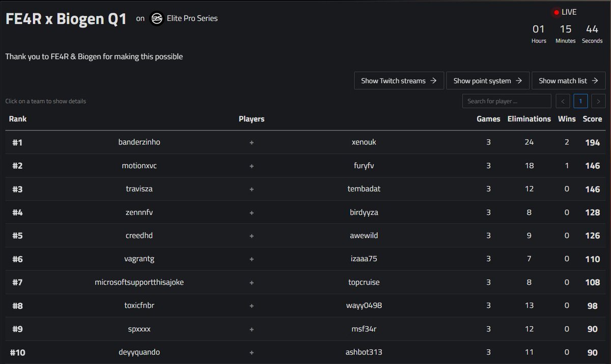Click player name wayy0498
Viewport: 611px width, 364px height.
[364, 305]
